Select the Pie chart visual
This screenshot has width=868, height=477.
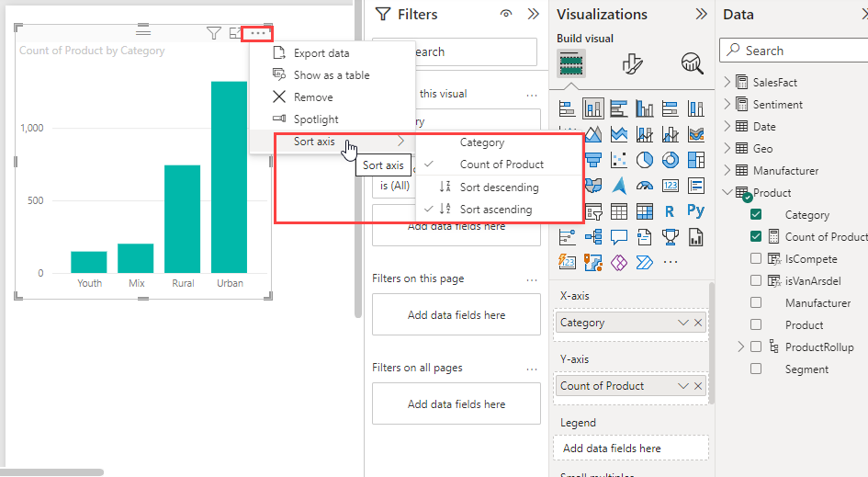(x=645, y=160)
